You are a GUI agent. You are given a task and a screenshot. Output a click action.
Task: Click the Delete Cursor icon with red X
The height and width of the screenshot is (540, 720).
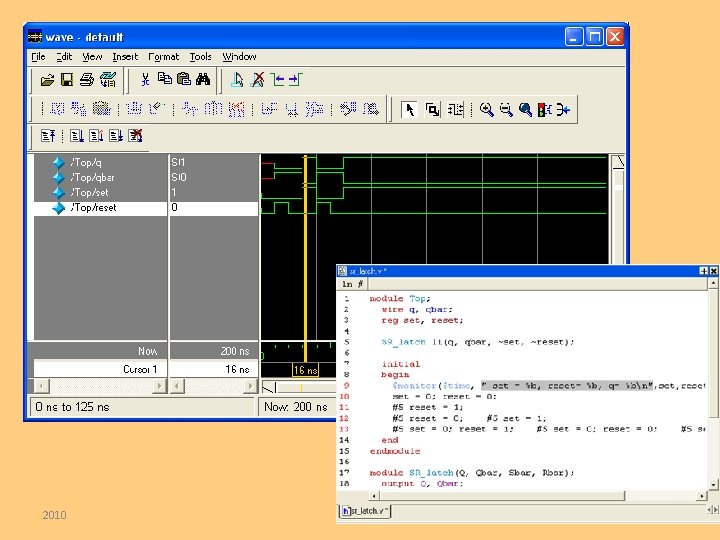tap(256, 79)
